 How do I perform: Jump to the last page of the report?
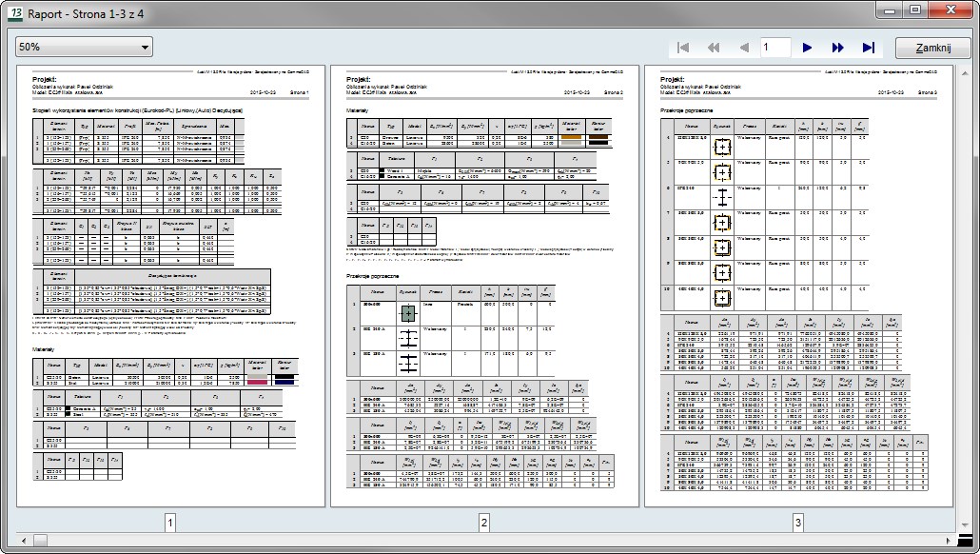pyautogui.click(x=868, y=48)
